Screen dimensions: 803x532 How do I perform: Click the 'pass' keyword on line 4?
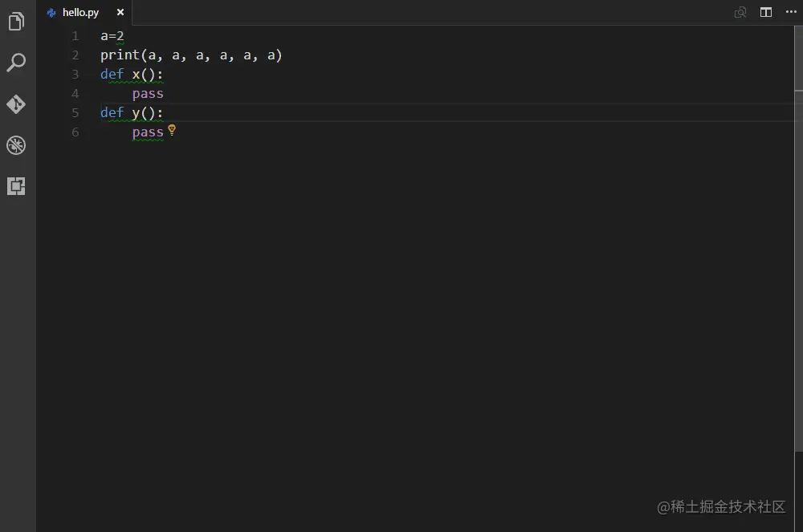tap(148, 94)
